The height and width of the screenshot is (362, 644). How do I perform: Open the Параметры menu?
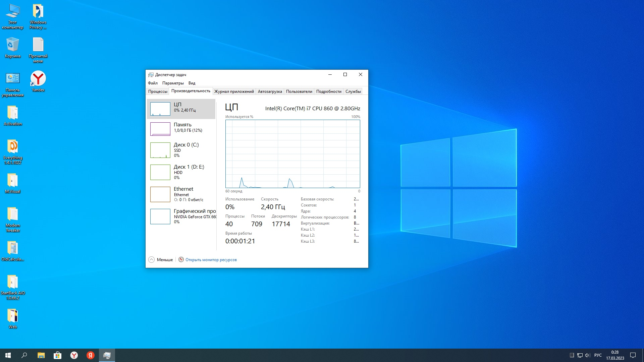(173, 83)
